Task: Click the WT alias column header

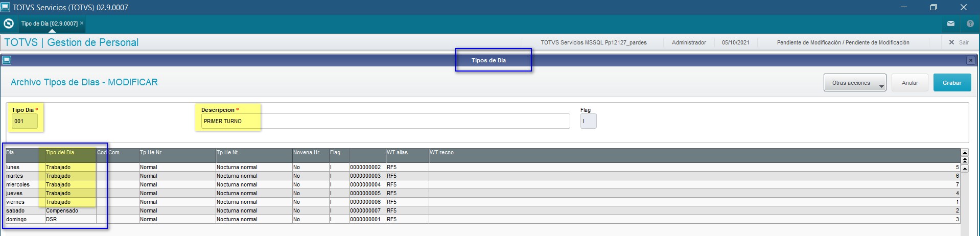Action: 407,155
